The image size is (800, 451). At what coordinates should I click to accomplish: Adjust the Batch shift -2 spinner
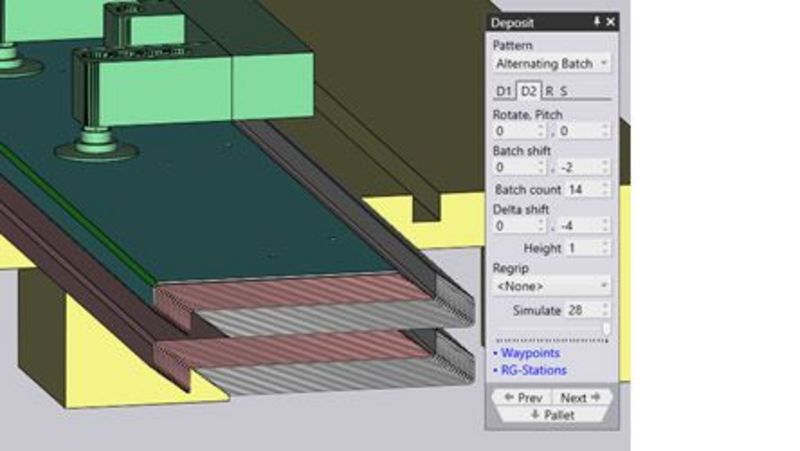605,167
